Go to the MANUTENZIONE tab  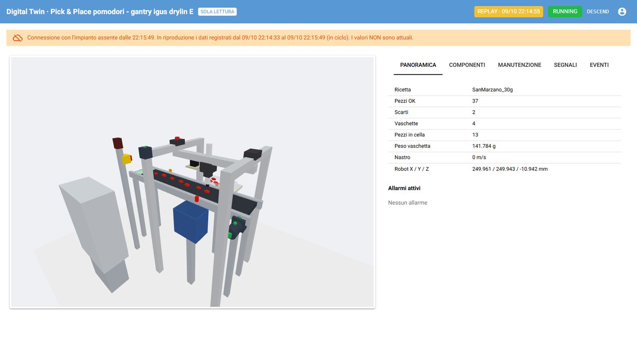click(x=520, y=65)
